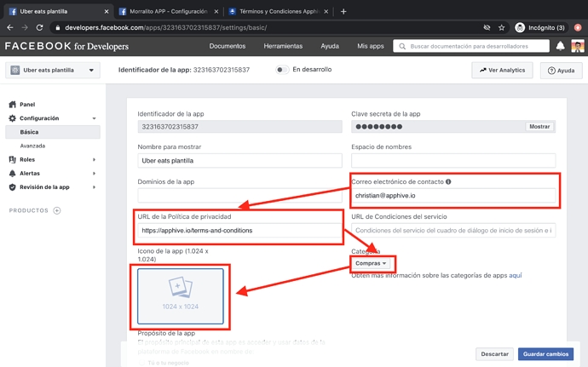Screen dimensions: 588x367
Task: Toggle the En desarrollo status switch
Action: [x=282, y=70]
